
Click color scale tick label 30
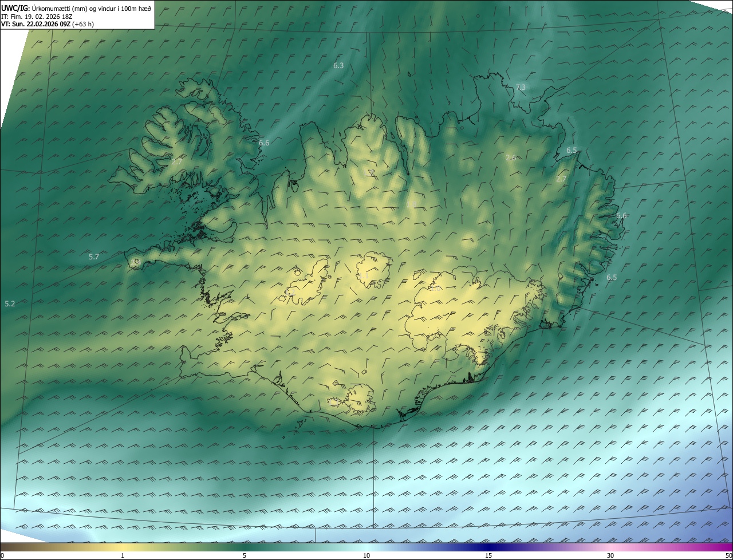click(610, 555)
